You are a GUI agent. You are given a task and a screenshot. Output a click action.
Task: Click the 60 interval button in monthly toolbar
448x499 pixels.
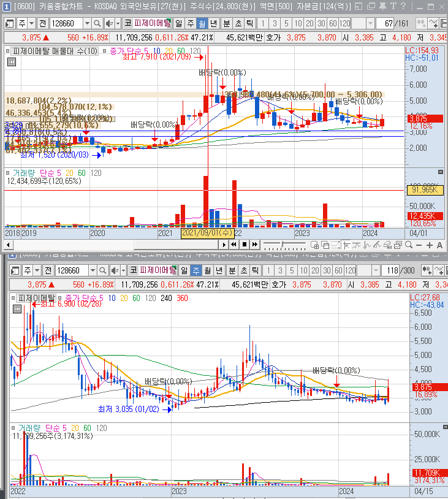click(333, 23)
